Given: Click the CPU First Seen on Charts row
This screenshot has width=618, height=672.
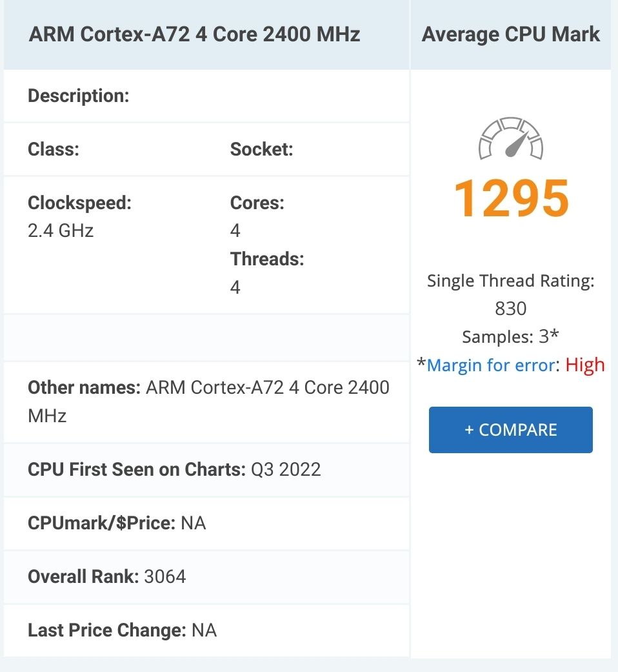Looking at the screenshot, I should tap(174, 469).
